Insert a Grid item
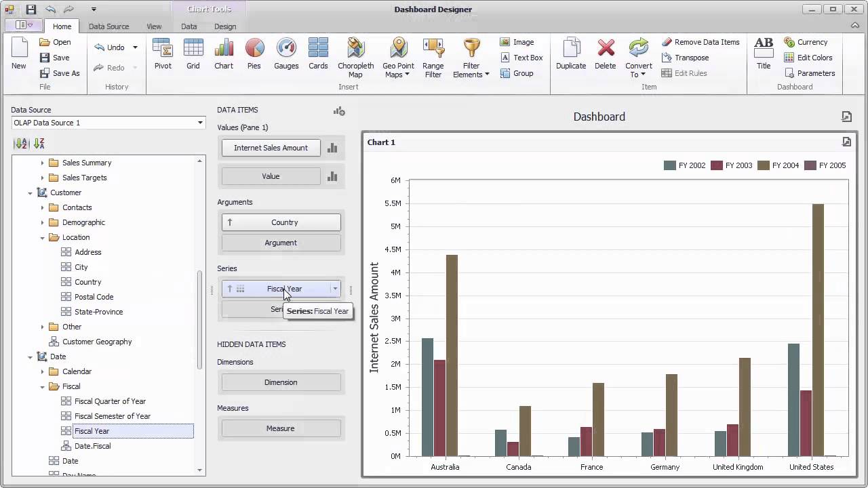Screen dimensions: 868x488 click(x=193, y=54)
